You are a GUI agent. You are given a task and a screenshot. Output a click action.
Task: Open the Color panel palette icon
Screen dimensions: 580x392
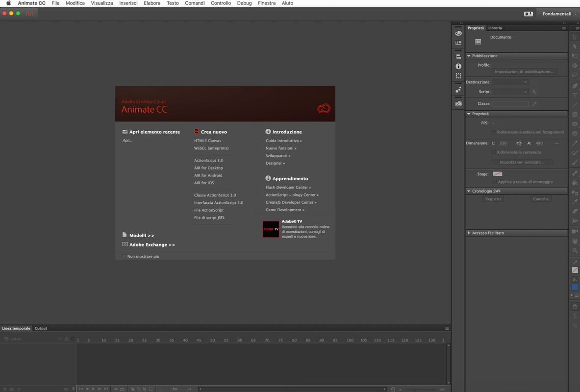coord(458,33)
